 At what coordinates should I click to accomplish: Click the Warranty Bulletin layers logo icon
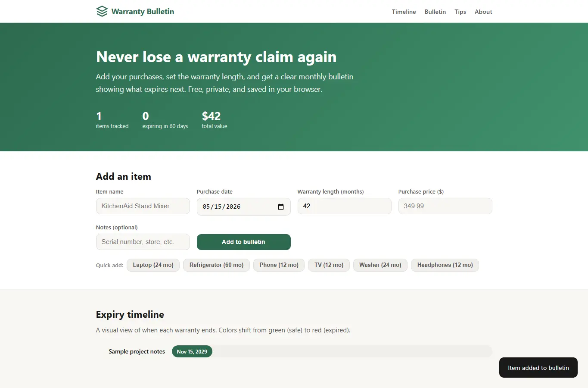(x=102, y=11)
